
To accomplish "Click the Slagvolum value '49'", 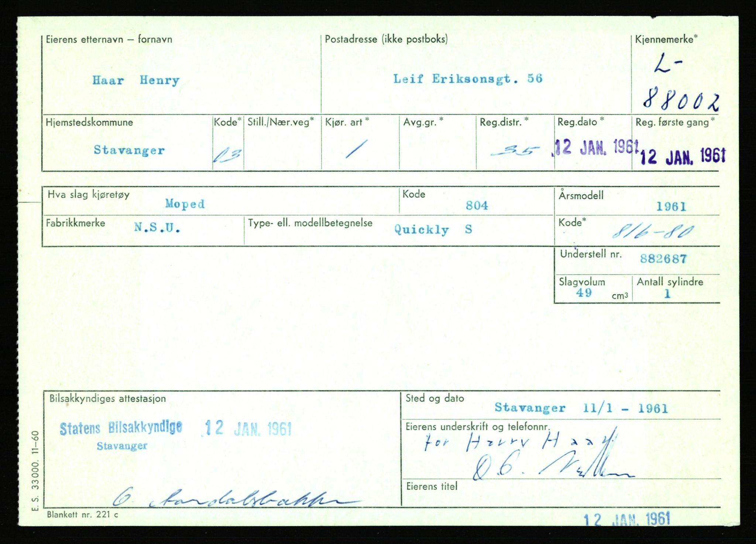I will click(x=584, y=293).
